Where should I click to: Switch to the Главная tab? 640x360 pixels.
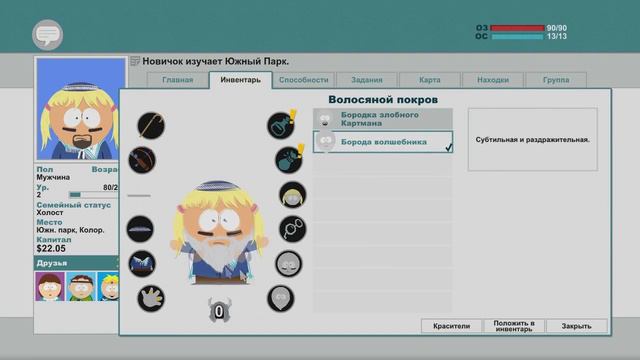[x=178, y=80]
